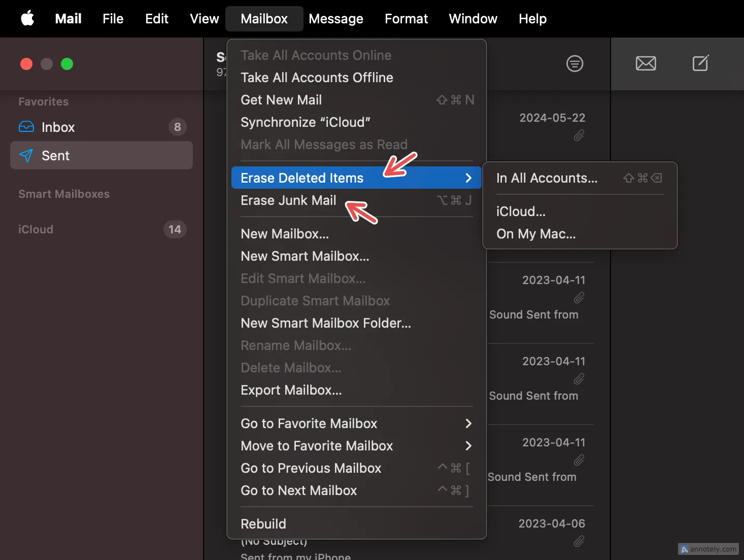This screenshot has height=560, width=744.
Task: Collapse the Favorites sidebar section
Action: tap(43, 101)
